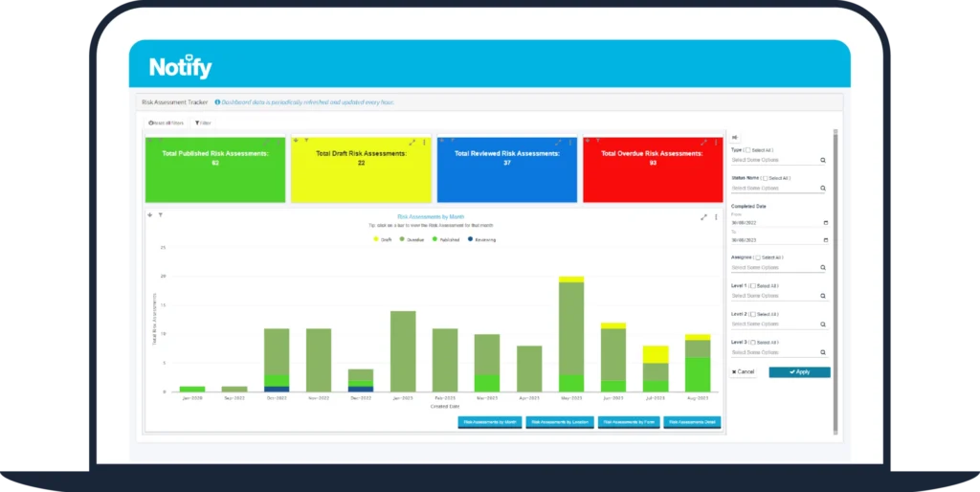Screen dimensions: 980x492
Task: Maximize the Risk Assessments by Month chart
Action: 703,217
